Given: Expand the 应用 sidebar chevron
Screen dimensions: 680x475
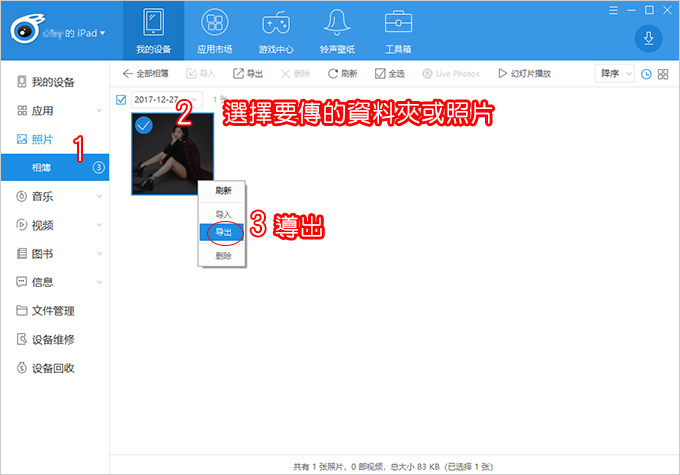Looking at the screenshot, I should pyautogui.click(x=99, y=111).
